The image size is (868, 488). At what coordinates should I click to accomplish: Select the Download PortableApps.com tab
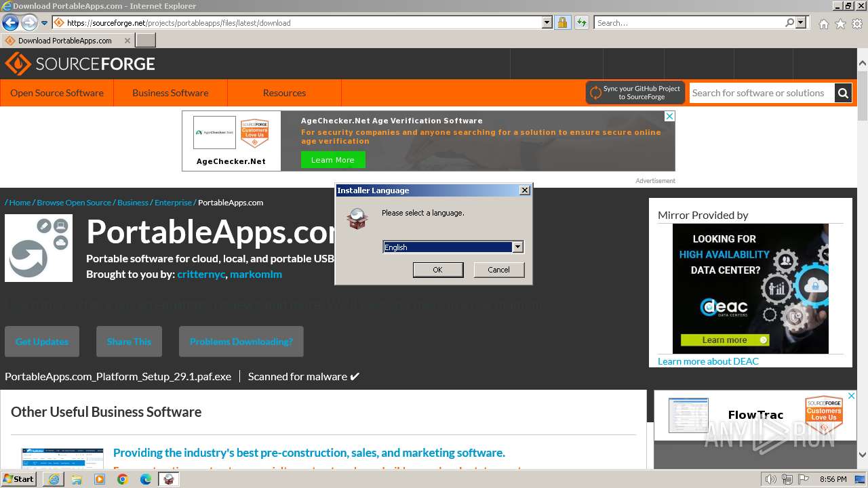65,41
